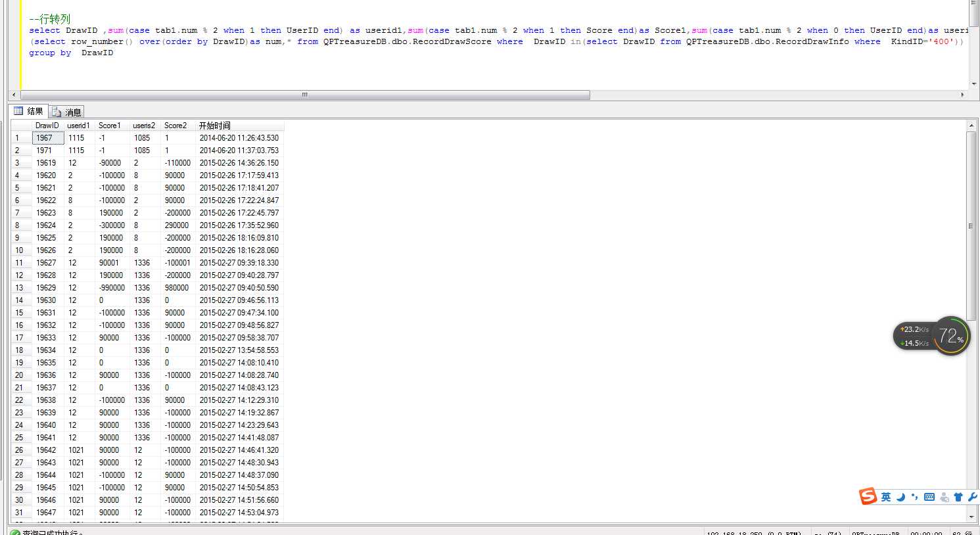The width and height of the screenshot is (980, 535).
Task: Click the query editor's right horizontal scroll arrow
Action: point(963,95)
